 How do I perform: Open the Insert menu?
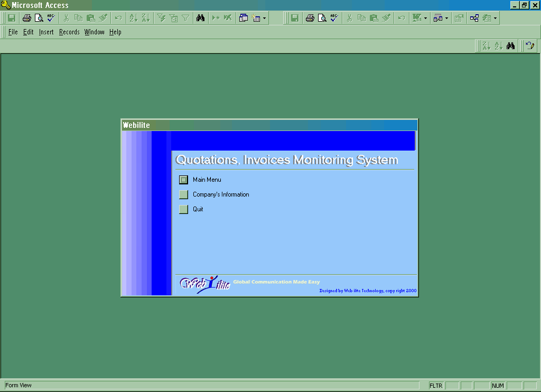pos(46,32)
